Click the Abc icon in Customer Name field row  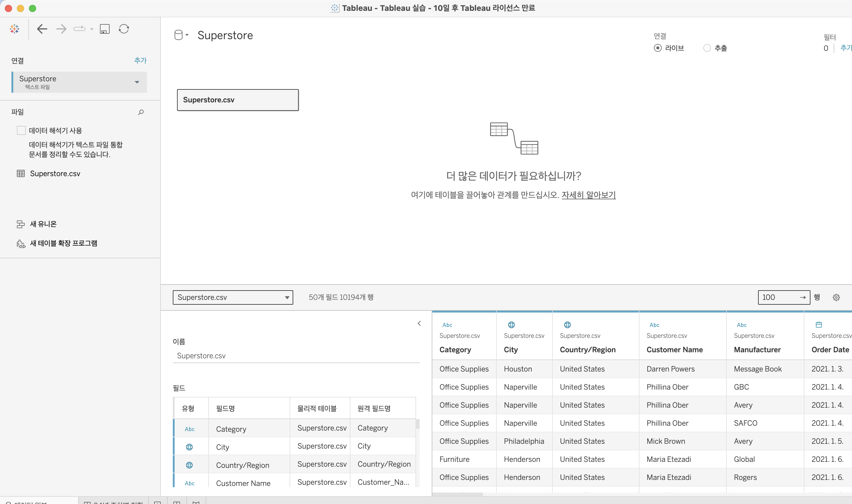pos(189,483)
